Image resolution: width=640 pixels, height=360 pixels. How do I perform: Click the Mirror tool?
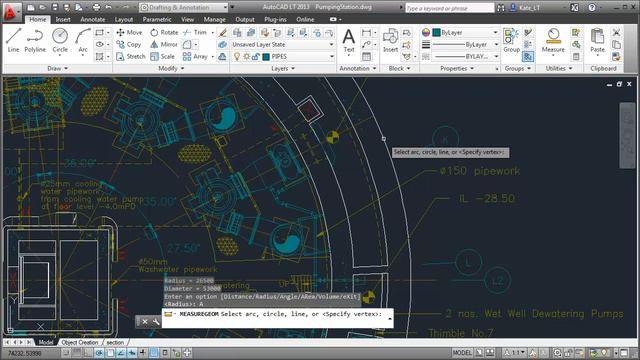[x=164, y=44]
